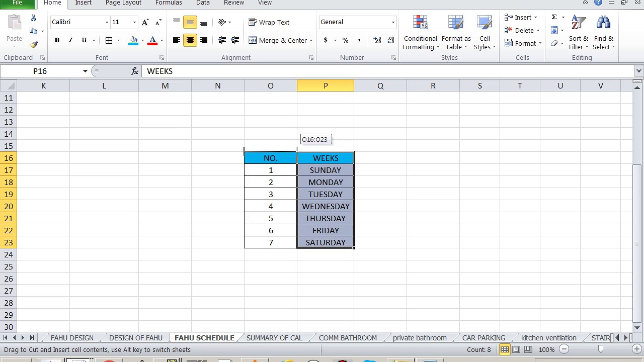Click the Font Color letter A icon
644x362 pixels.
coord(152,40)
